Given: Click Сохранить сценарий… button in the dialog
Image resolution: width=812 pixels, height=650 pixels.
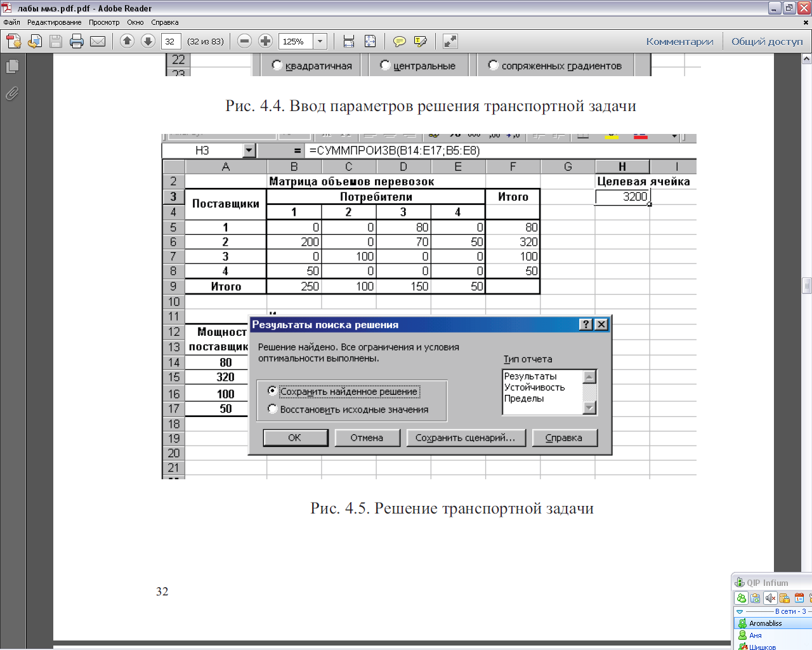Looking at the screenshot, I should 466,437.
